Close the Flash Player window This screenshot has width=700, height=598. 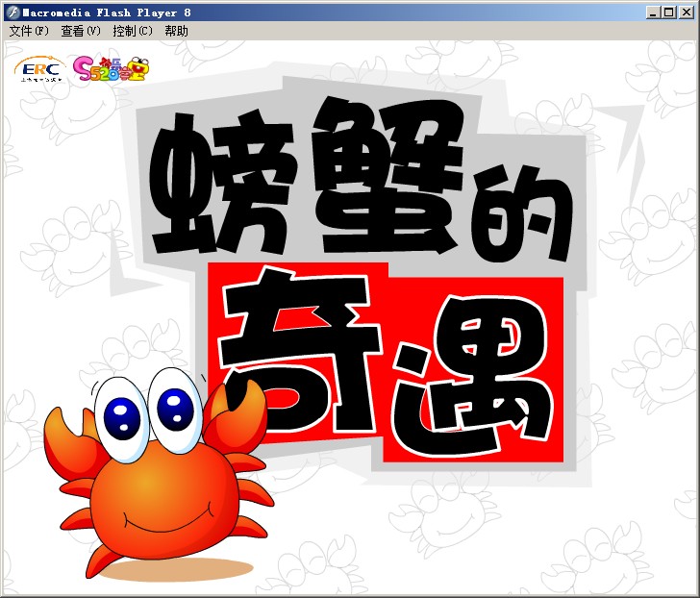tap(687, 12)
